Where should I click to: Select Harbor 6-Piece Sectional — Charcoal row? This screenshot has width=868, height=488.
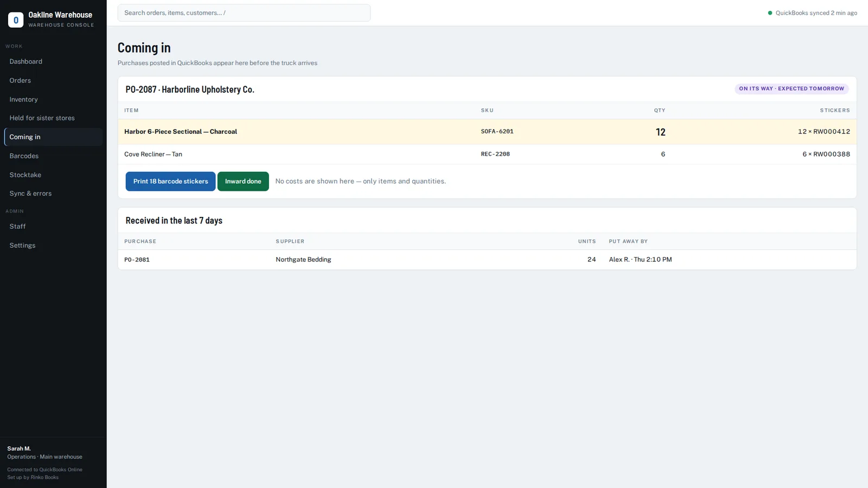(487, 132)
